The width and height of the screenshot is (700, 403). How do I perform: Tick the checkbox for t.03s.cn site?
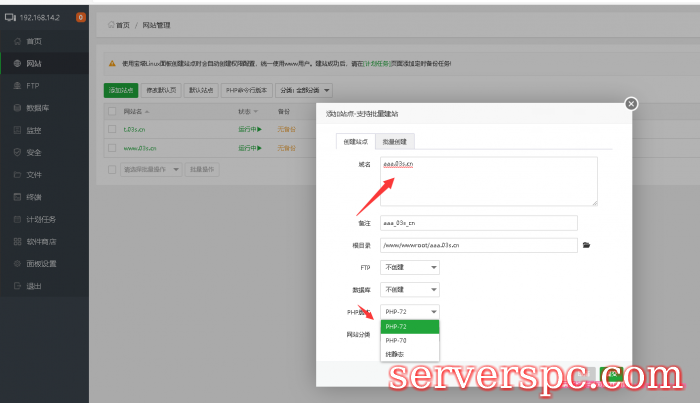(113, 129)
